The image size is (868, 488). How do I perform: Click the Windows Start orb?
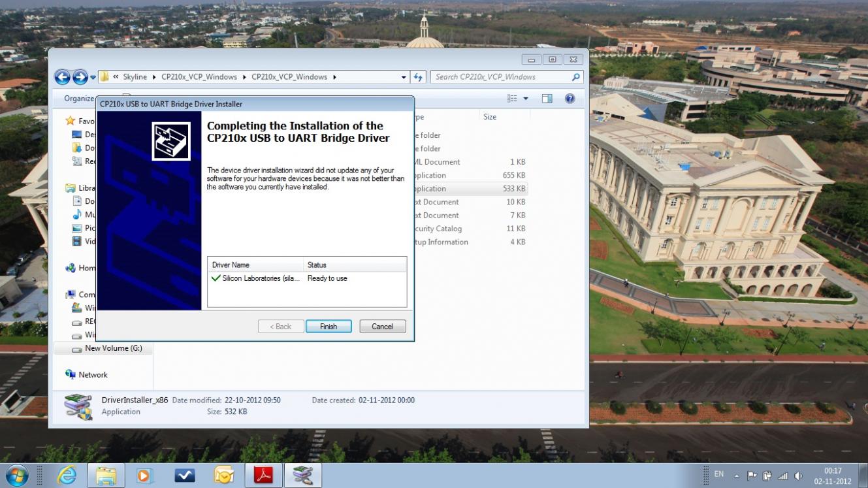click(17, 475)
